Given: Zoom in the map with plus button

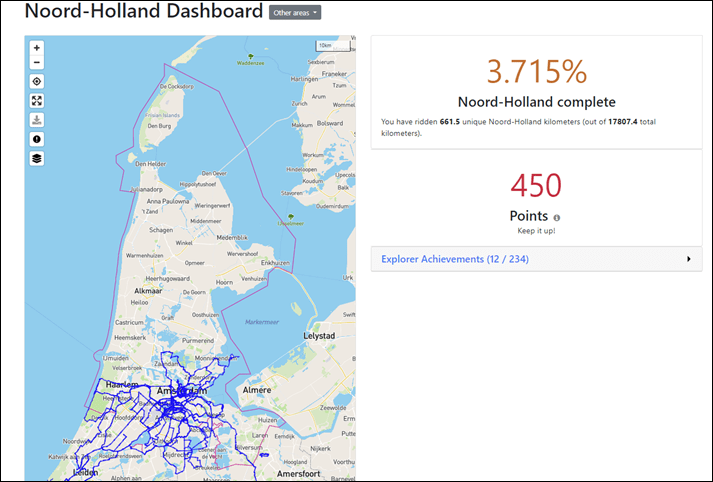Looking at the screenshot, I should (37, 48).
